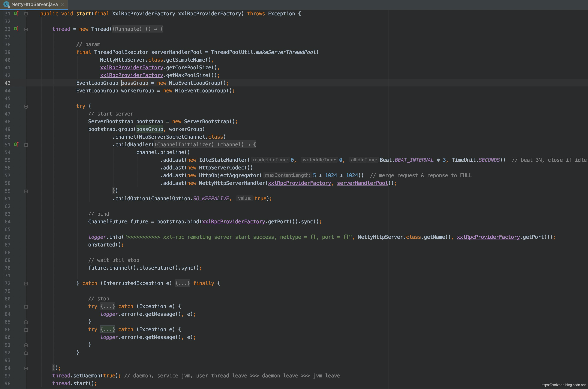The width and height of the screenshot is (588, 389).
Task: Click the fold end marker on line 85
Action: (x=26, y=322)
